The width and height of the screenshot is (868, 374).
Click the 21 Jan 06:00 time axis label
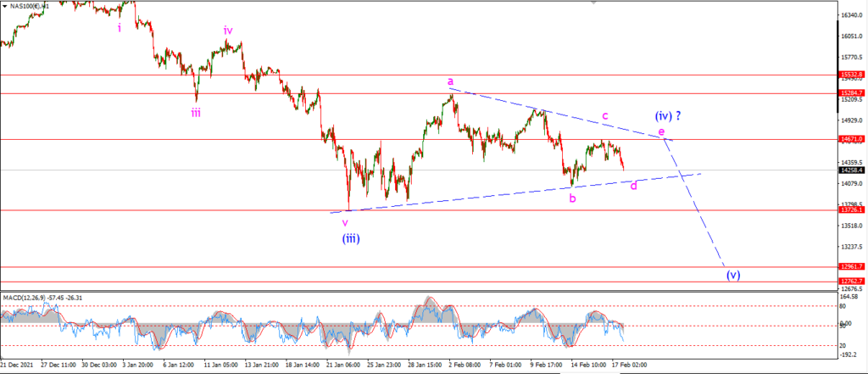pyautogui.click(x=344, y=366)
